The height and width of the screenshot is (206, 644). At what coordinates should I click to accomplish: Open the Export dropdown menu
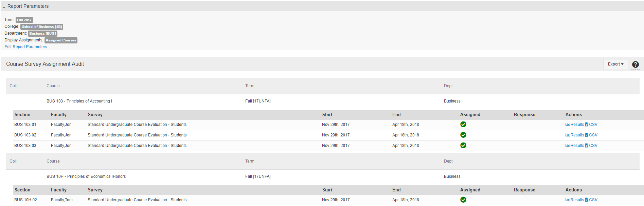(615, 64)
